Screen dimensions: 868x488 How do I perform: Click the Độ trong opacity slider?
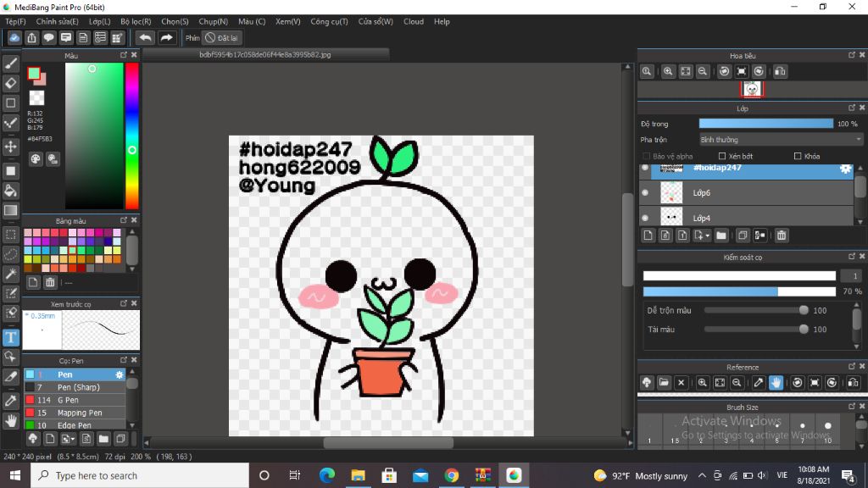765,124
